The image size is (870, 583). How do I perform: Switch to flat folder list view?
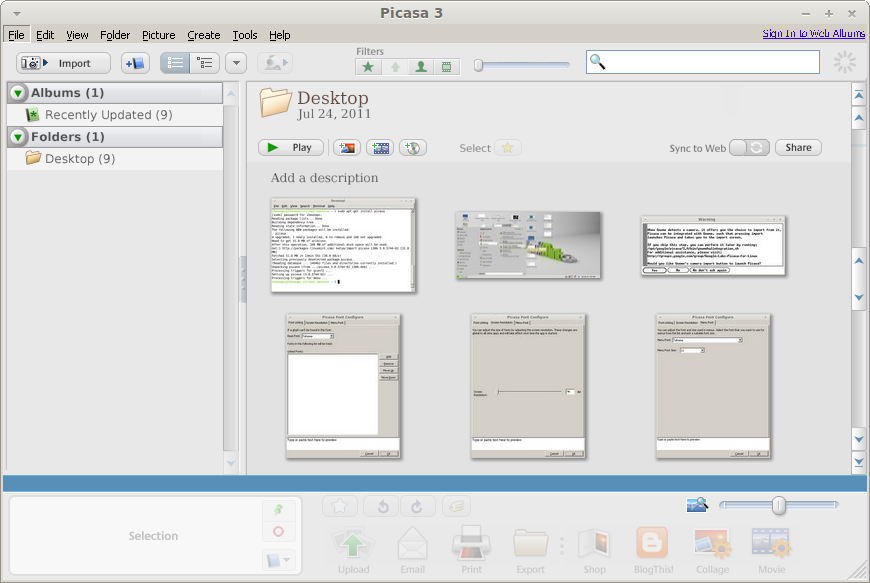coord(175,63)
